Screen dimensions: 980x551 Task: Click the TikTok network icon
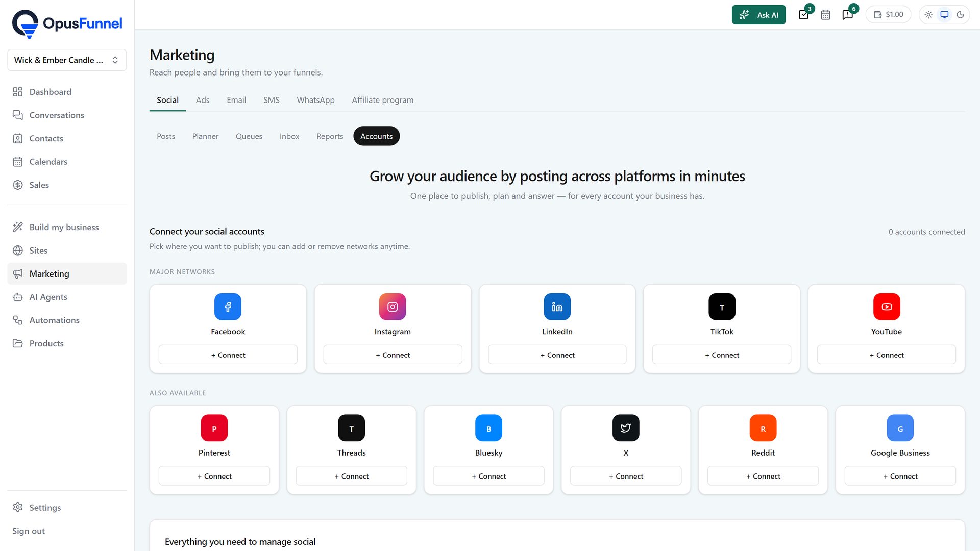click(722, 307)
